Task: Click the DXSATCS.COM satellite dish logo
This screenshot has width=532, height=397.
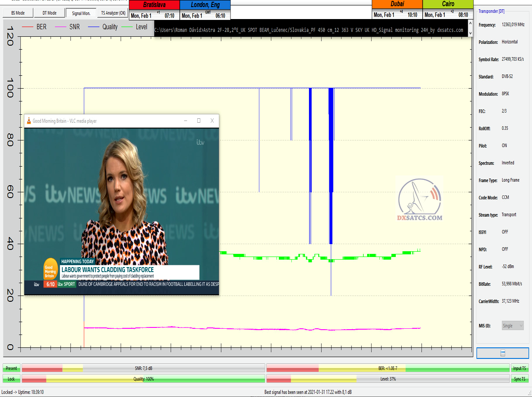Action: tap(419, 198)
